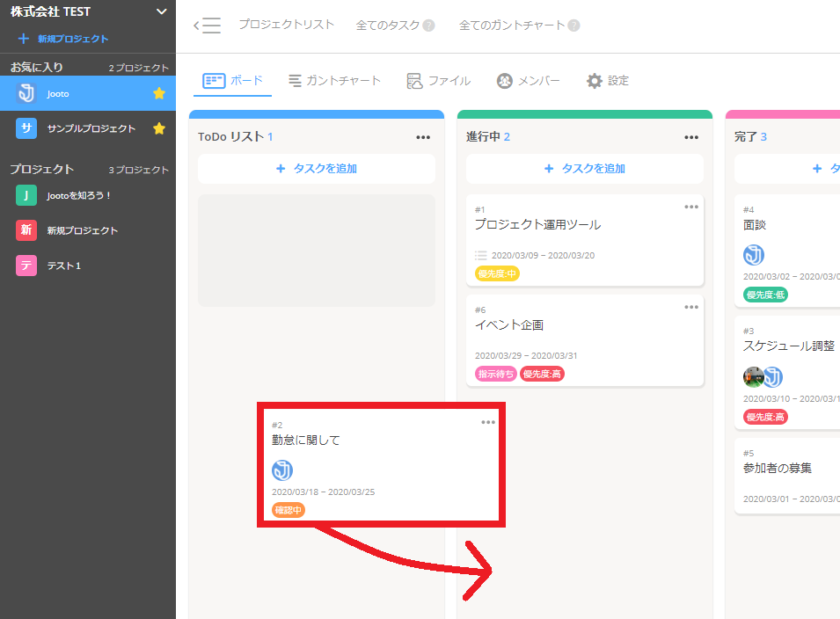Open the 進行中 column options menu

click(x=691, y=137)
